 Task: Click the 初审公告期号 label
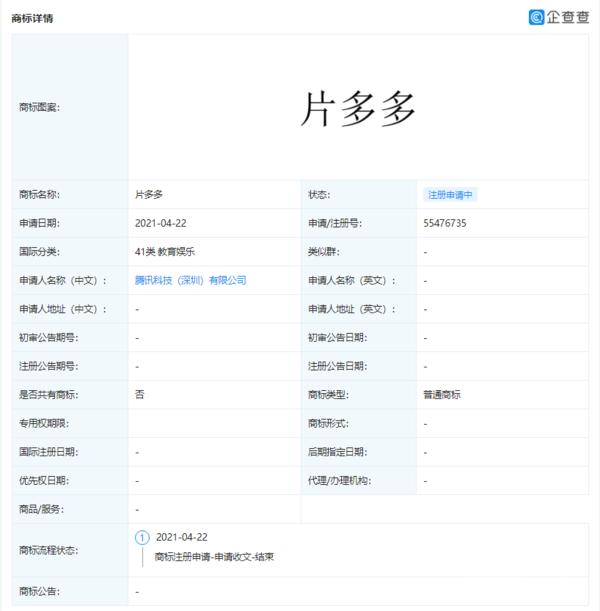tap(49, 337)
